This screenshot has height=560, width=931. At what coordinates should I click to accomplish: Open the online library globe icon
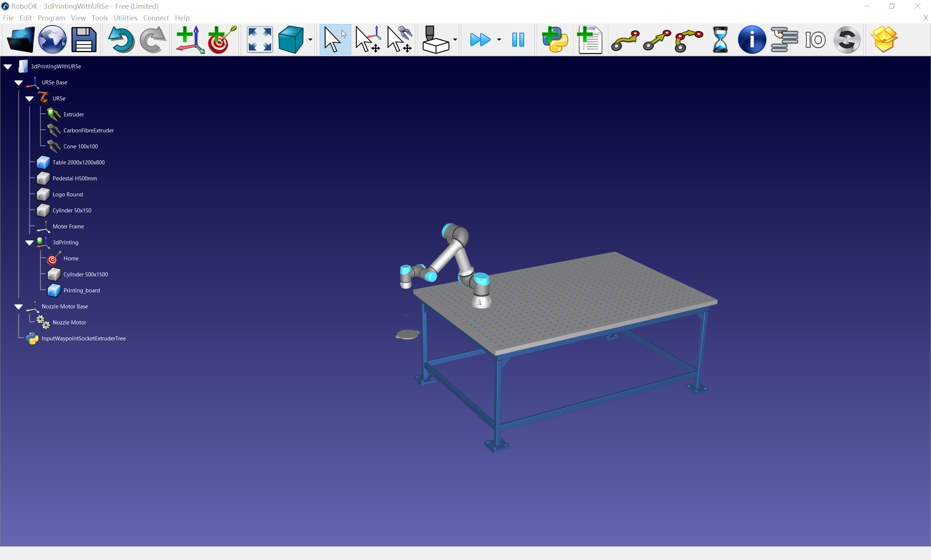(52, 39)
